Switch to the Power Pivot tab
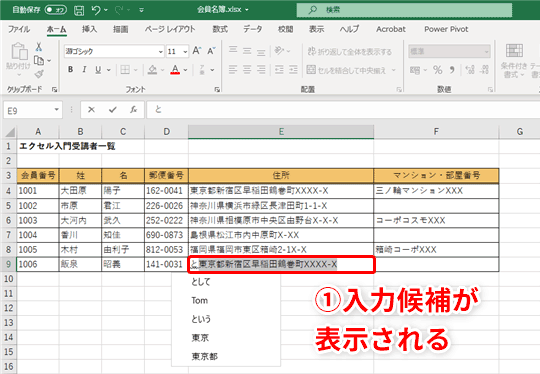Image resolution: width=540 pixels, height=374 pixels. coord(446,29)
